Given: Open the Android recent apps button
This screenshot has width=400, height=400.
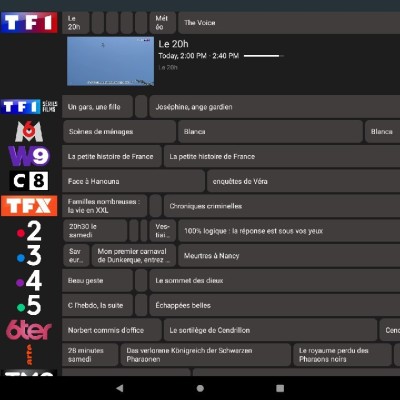Looking at the screenshot, I should coord(280,388).
